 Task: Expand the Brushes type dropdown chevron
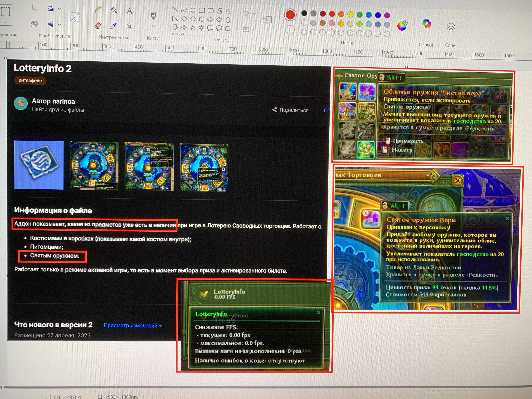153,26
